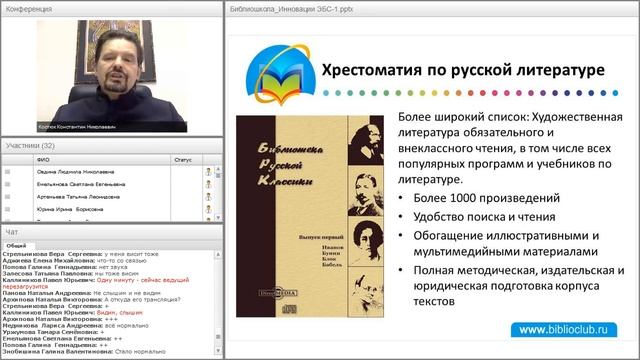Click the second author portrait on book cover
This screenshot has height=360, width=640.
pyautogui.click(x=366, y=191)
